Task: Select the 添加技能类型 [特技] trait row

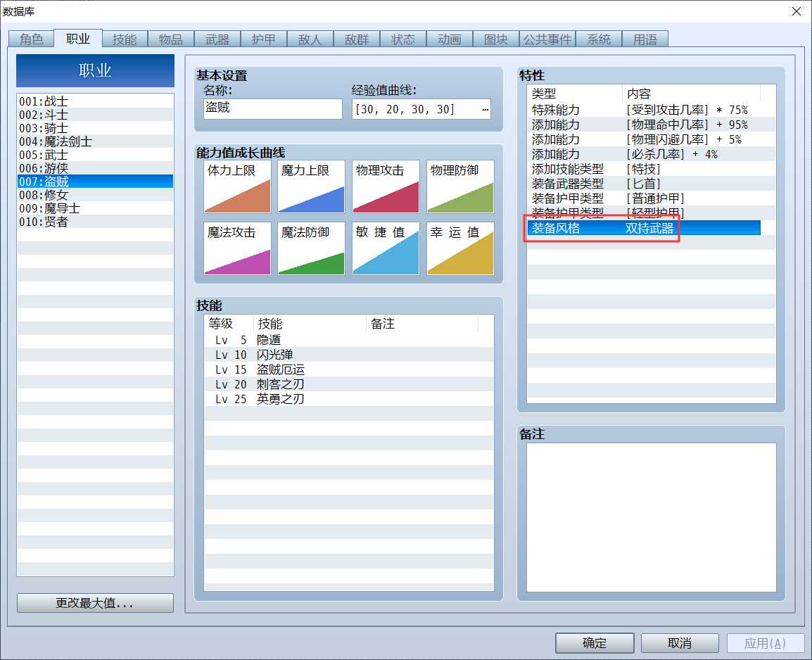Action: pyautogui.click(x=651, y=169)
